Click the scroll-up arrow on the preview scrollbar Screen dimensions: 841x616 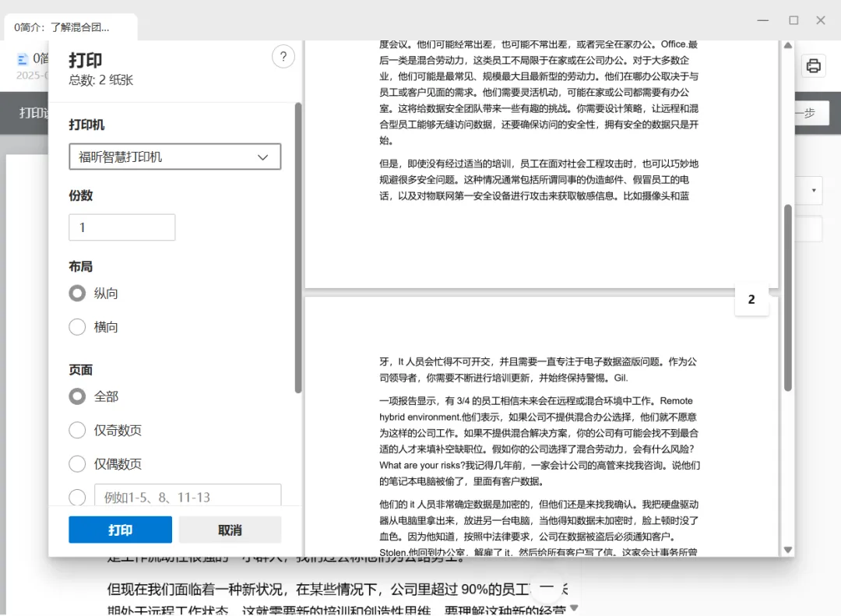[787, 47]
